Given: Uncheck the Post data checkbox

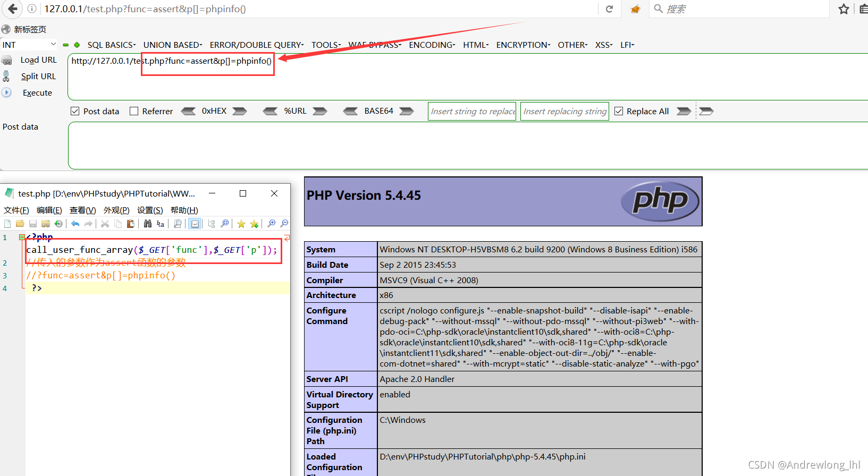Looking at the screenshot, I should (75, 111).
